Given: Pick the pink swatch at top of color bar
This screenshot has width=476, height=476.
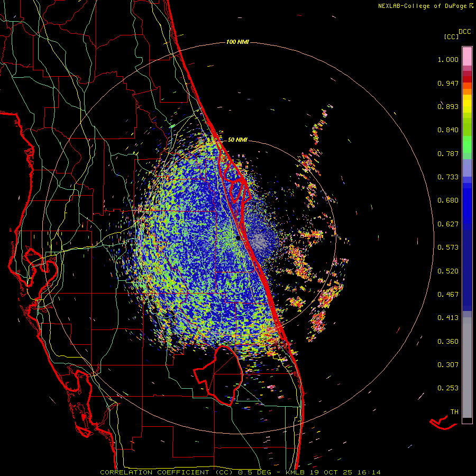Looking at the screenshot, I should click(x=467, y=57).
